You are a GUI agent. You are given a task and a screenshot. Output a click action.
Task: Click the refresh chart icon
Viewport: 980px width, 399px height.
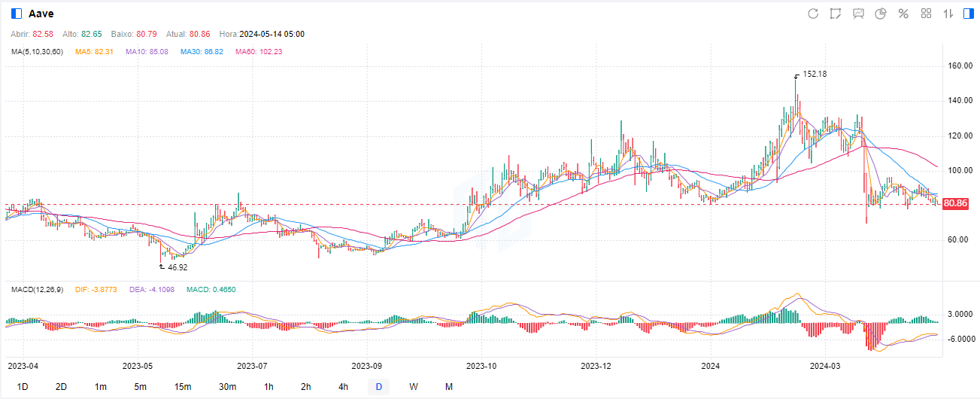coord(813,14)
